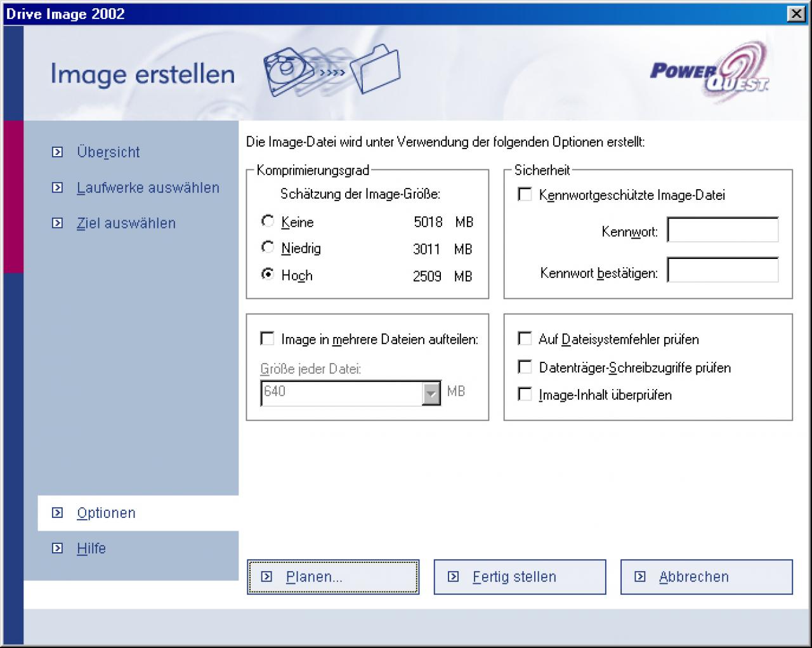Click the hard disk to folder header graphic
The width and height of the screenshot is (812, 648).
coord(332,70)
